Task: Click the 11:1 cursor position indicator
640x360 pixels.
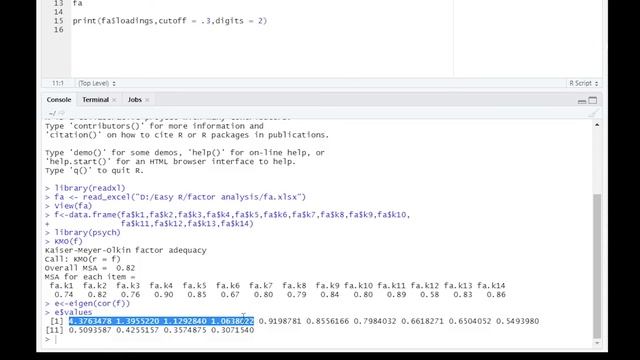Action: pyautogui.click(x=58, y=83)
